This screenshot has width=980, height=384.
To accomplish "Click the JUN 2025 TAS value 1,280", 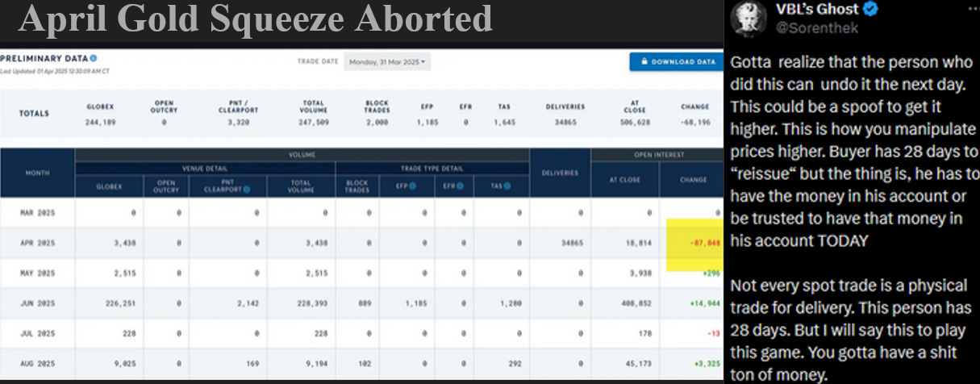I will tap(510, 303).
